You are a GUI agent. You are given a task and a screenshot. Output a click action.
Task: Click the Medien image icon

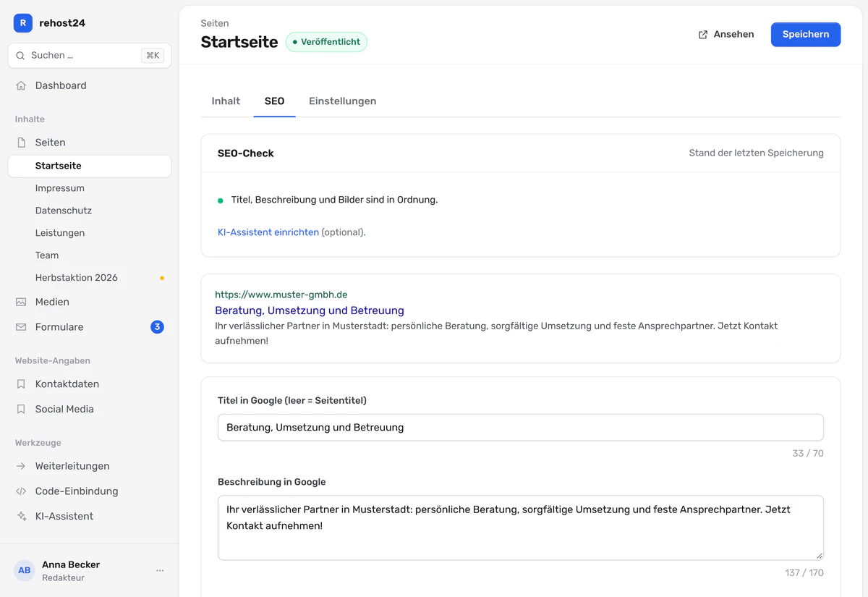tap(21, 302)
